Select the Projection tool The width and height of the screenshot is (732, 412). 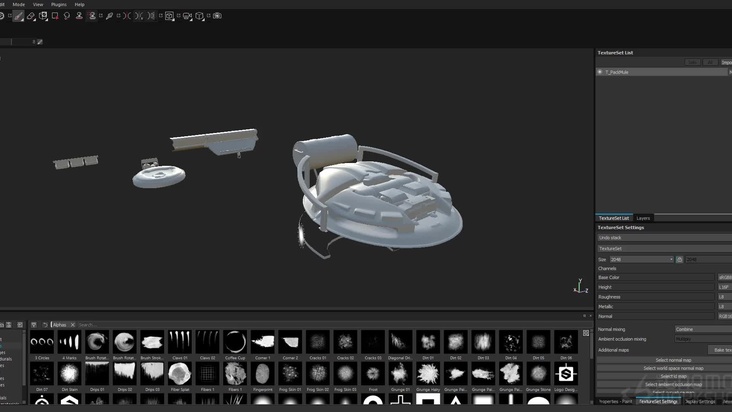(x=43, y=16)
